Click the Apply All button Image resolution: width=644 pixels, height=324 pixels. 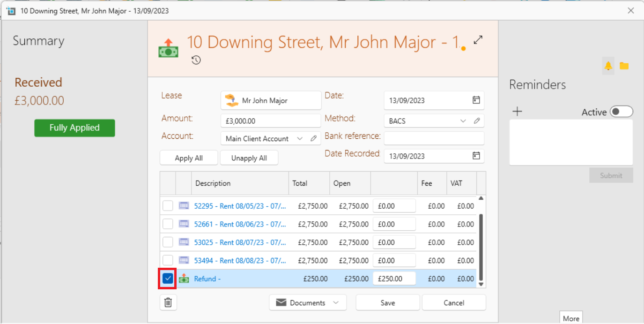[189, 158]
